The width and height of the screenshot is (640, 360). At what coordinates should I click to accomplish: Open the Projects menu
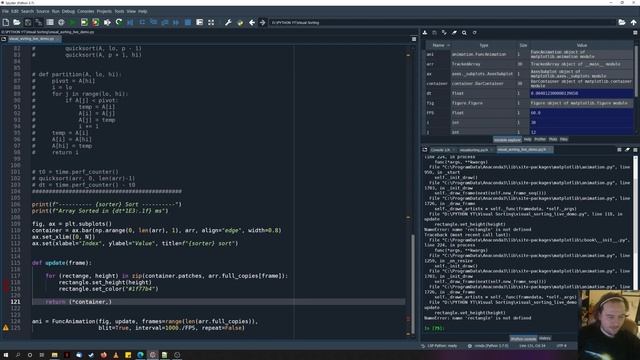[104, 11]
